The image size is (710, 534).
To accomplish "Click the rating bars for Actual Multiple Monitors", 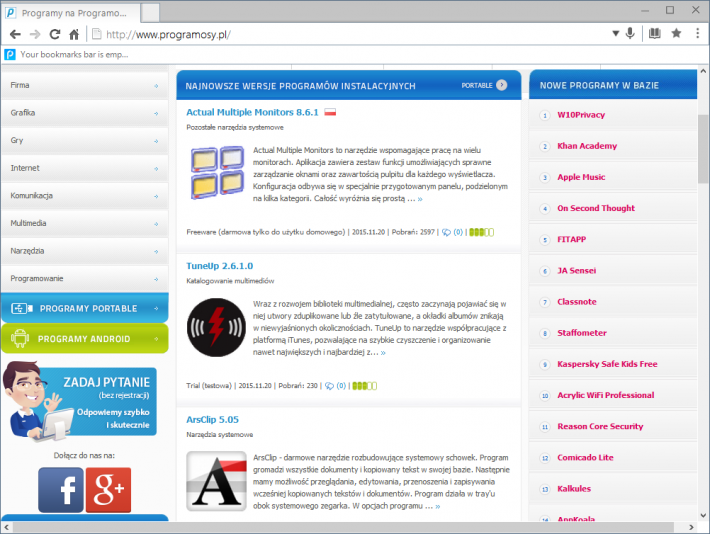I will (x=481, y=232).
